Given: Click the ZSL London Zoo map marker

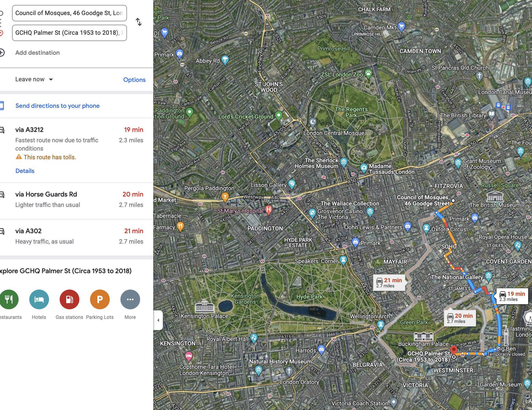Looking at the screenshot, I should tap(369, 73).
